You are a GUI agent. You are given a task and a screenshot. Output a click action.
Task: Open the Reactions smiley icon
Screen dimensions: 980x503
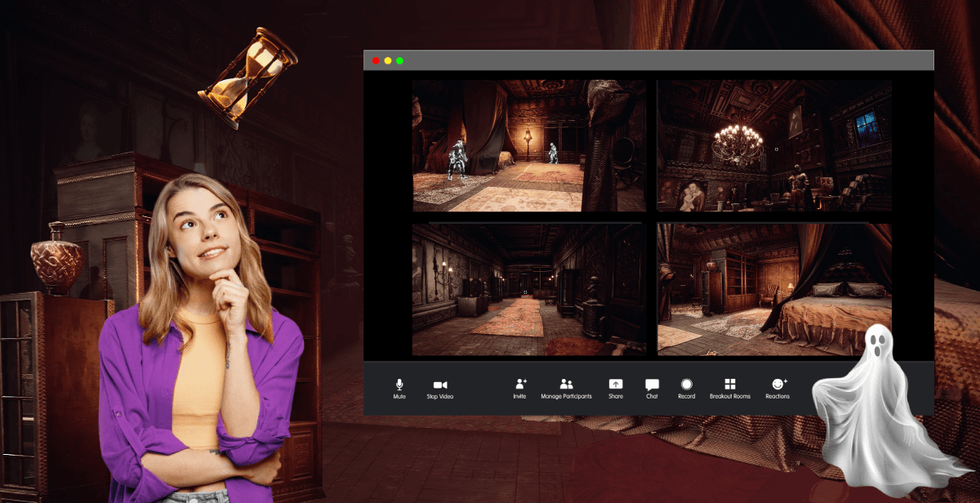coord(777,384)
